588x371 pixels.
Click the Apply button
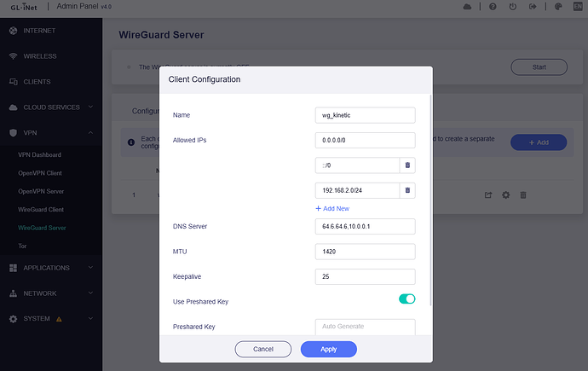coord(328,349)
